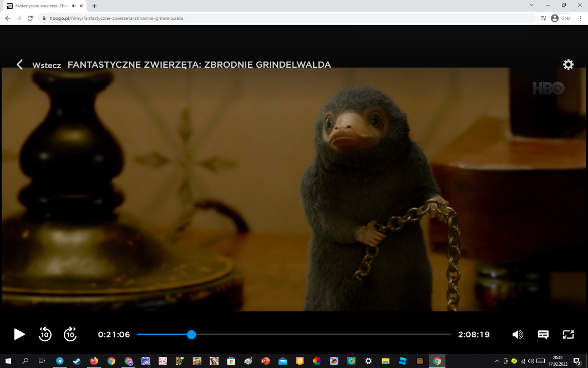
Task: Reload the HBO GO page
Action: pyautogui.click(x=30, y=18)
